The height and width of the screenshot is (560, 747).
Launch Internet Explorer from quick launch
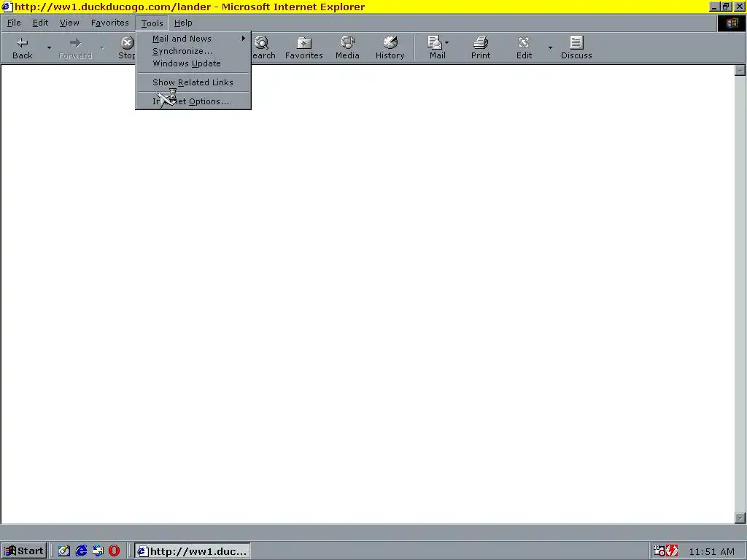coord(81,551)
